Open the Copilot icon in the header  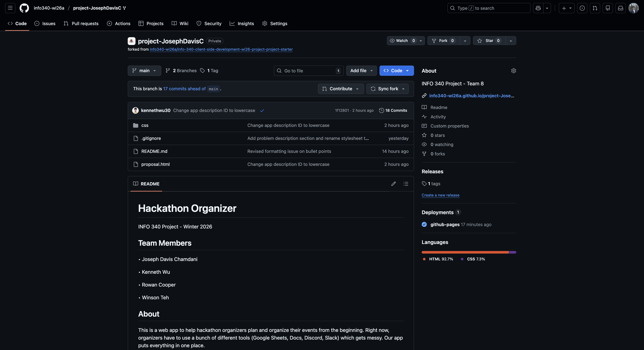click(538, 8)
